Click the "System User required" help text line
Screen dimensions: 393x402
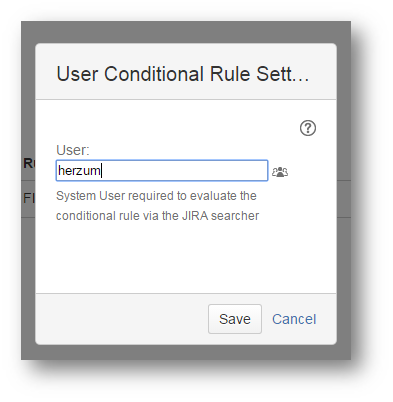tap(156, 196)
